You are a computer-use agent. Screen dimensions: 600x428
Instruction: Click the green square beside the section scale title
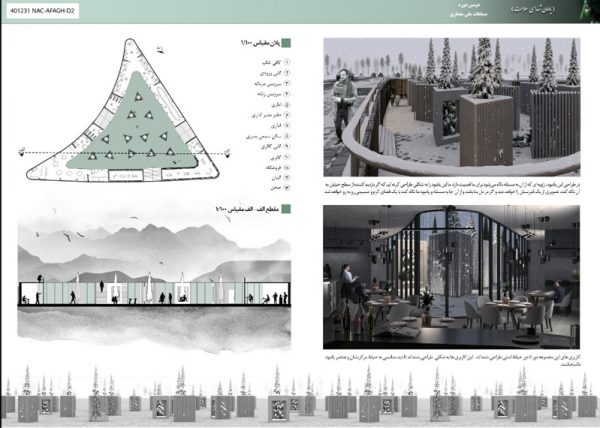[x=286, y=210]
